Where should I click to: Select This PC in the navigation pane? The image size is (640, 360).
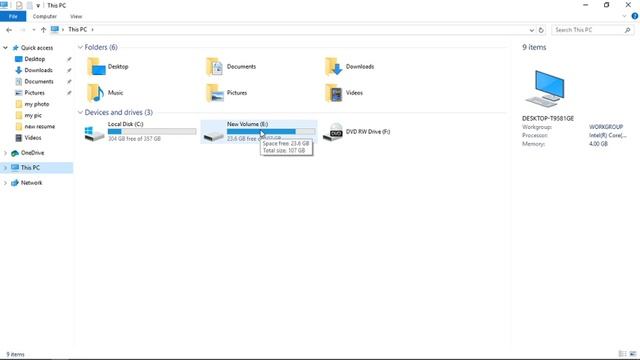[x=30, y=168]
